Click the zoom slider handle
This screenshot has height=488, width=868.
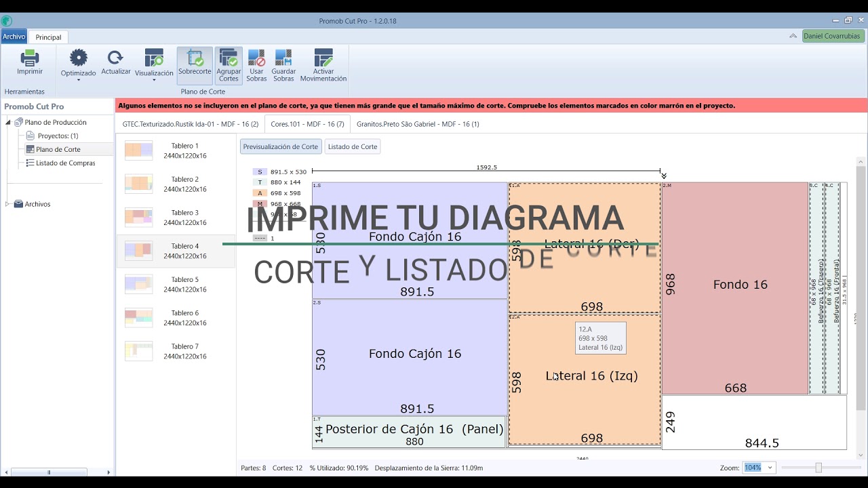coord(818,468)
